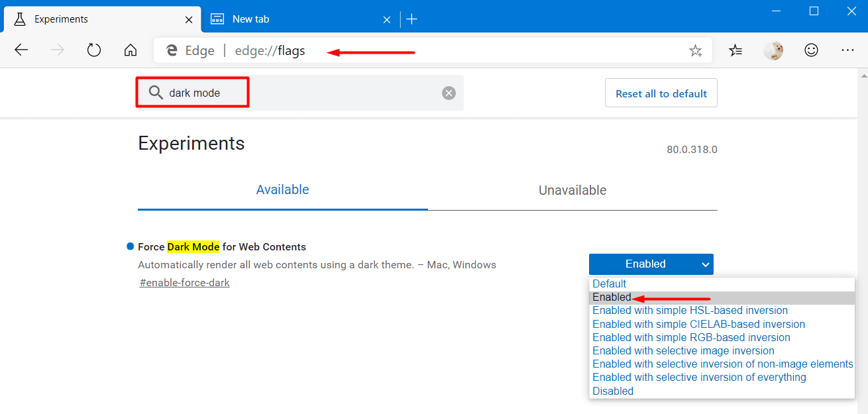Maximize the browser window
This screenshot has height=414, width=868.
(814, 11)
